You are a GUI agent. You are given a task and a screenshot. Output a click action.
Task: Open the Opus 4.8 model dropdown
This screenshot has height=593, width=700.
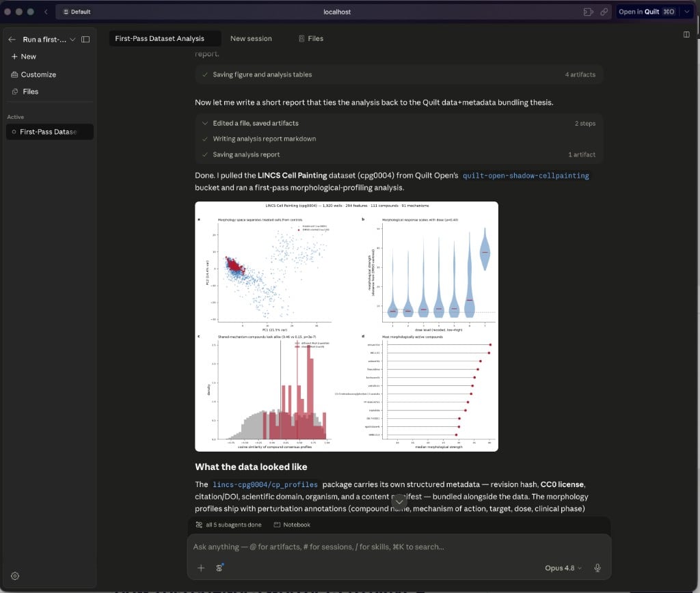563,568
